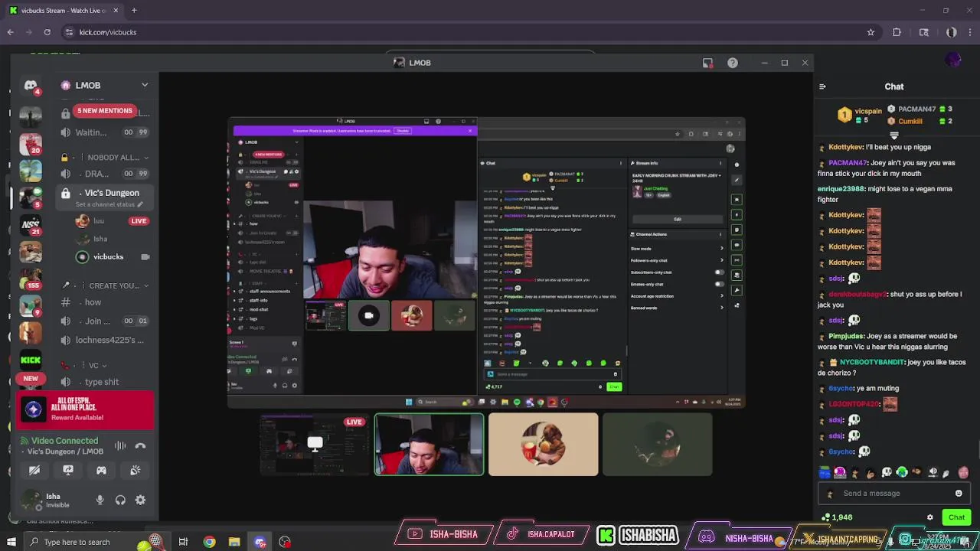
Task: Click username NYCBOOTYBANDIT in chat
Action: [872, 362]
